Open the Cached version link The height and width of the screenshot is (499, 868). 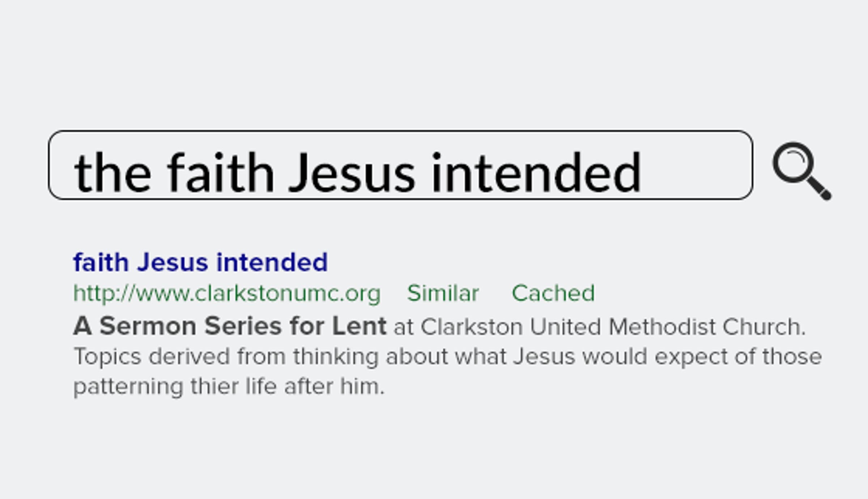pyautogui.click(x=553, y=293)
